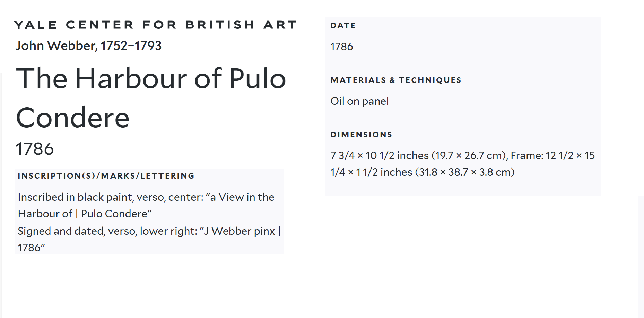Viewport: 644px width, 318px height.
Task: Click the "7 3/4 × 10 1/2 inches" measurement
Action: click(380, 155)
